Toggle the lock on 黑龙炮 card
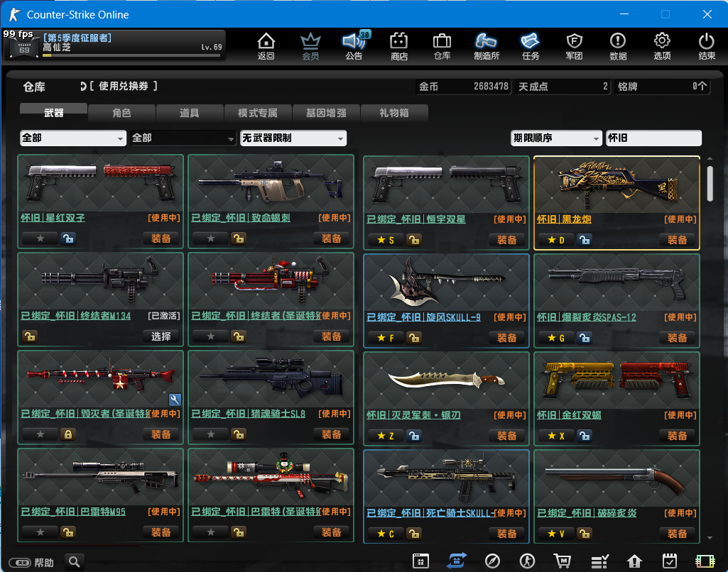The image size is (728, 572). tap(585, 240)
